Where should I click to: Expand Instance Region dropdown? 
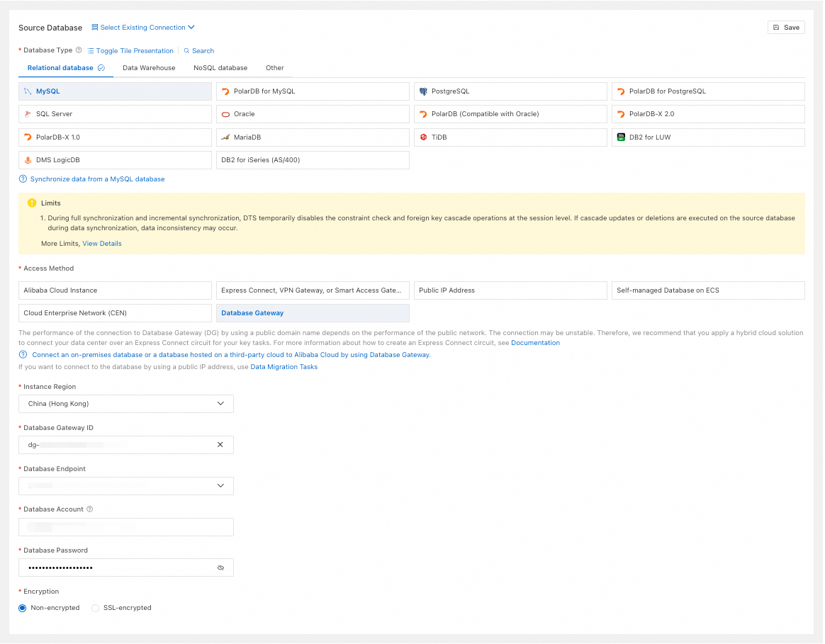pyautogui.click(x=125, y=404)
